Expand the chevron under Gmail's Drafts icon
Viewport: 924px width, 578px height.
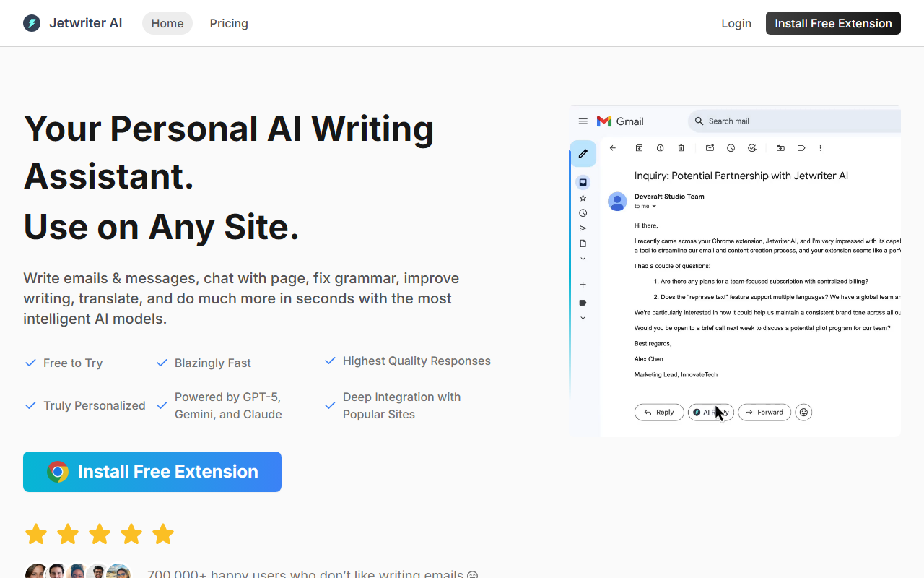[x=583, y=259]
